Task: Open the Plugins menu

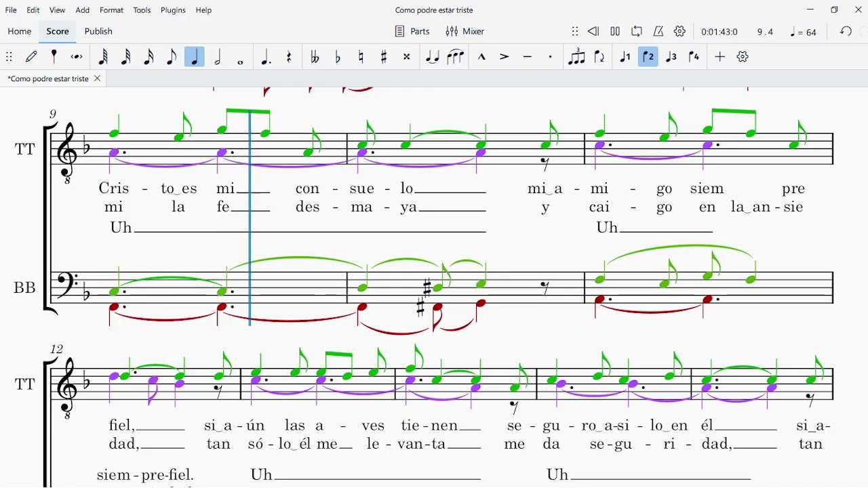Action: [174, 11]
